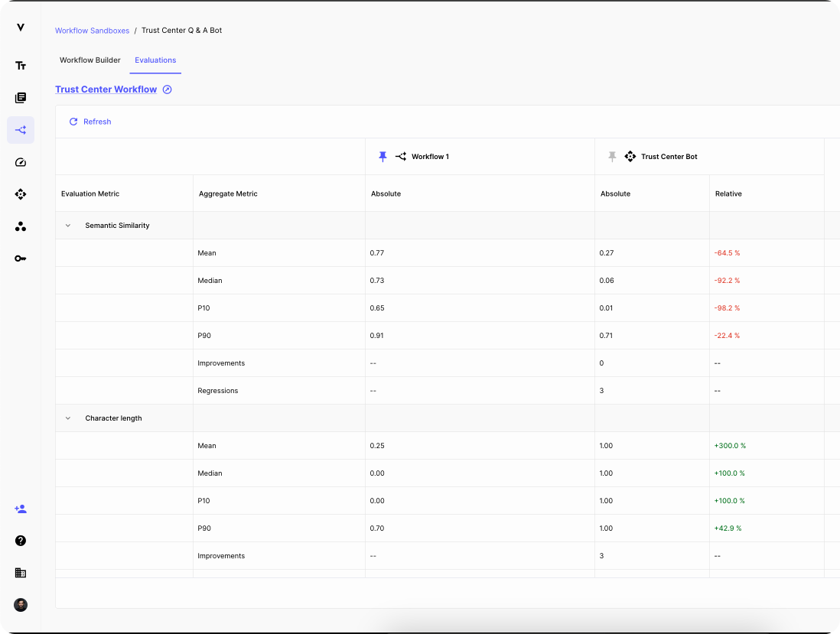Collapse the Character length section
Viewport: 840px width, 634px height.
pyautogui.click(x=67, y=418)
